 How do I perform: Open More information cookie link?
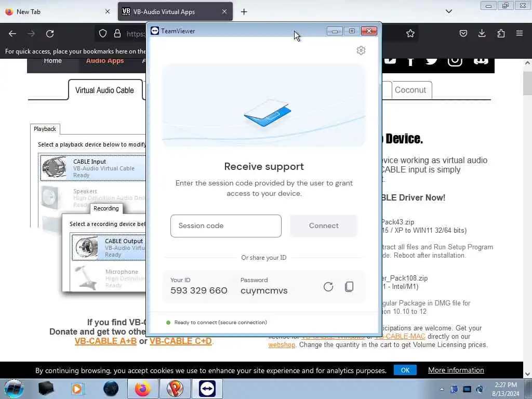pyautogui.click(x=456, y=370)
